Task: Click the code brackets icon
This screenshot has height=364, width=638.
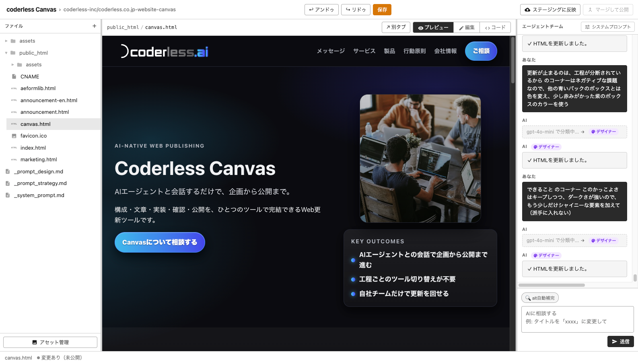Action: tap(488, 28)
